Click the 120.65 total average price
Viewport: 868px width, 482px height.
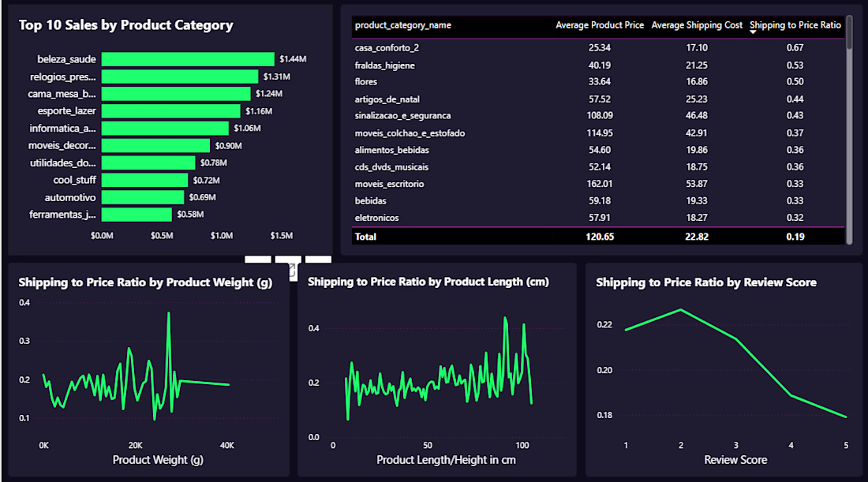tap(600, 237)
